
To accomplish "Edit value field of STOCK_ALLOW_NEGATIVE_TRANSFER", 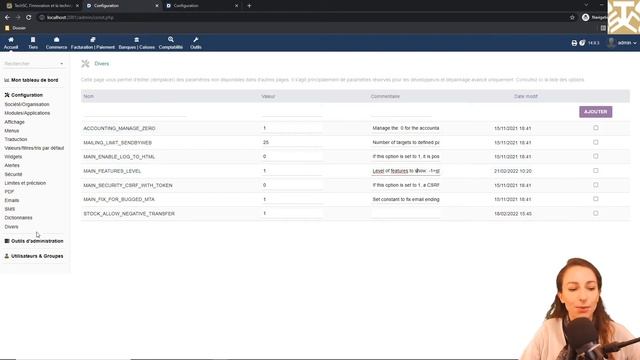I will tap(292, 213).
